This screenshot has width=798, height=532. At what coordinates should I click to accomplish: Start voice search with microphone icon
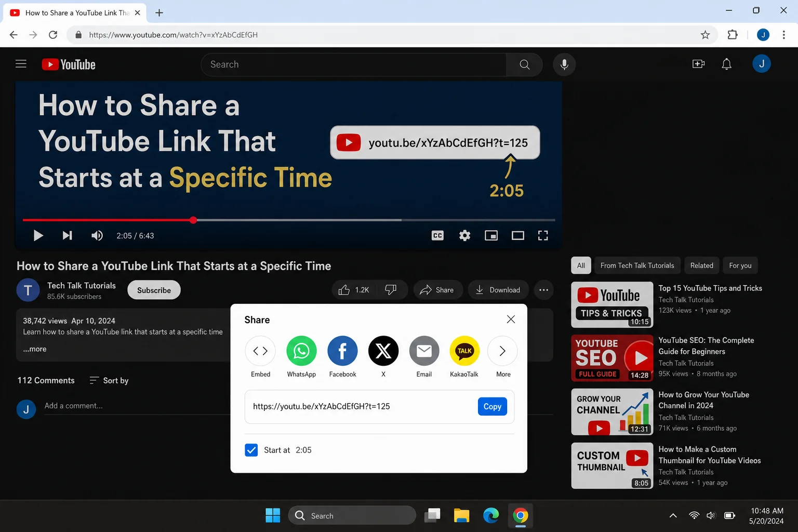click(564, 64)
